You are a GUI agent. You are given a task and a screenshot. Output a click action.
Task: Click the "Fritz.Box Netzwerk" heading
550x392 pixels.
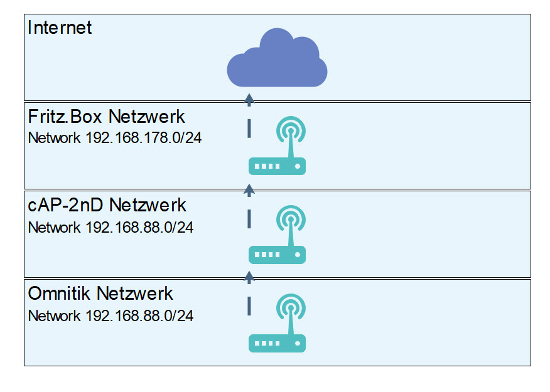click(x=107, y=117)
